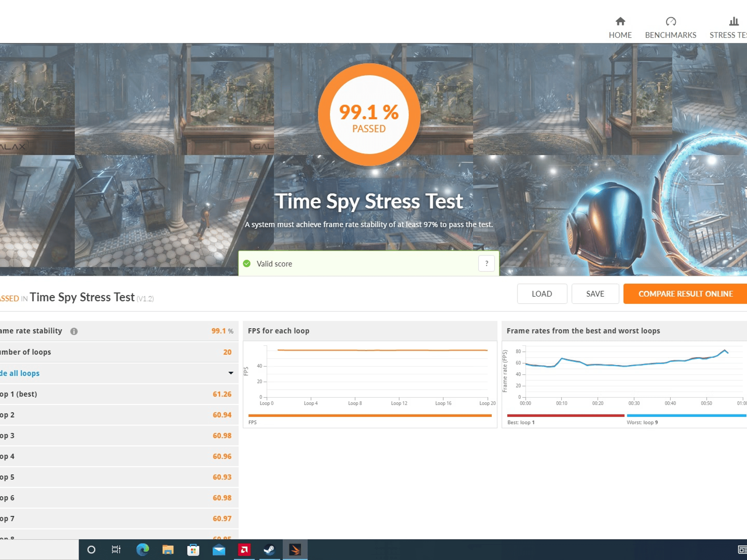Screen dimensions: 747x560
Task: Click the frame rate stability info icon
Action: [x=74, y=331]
